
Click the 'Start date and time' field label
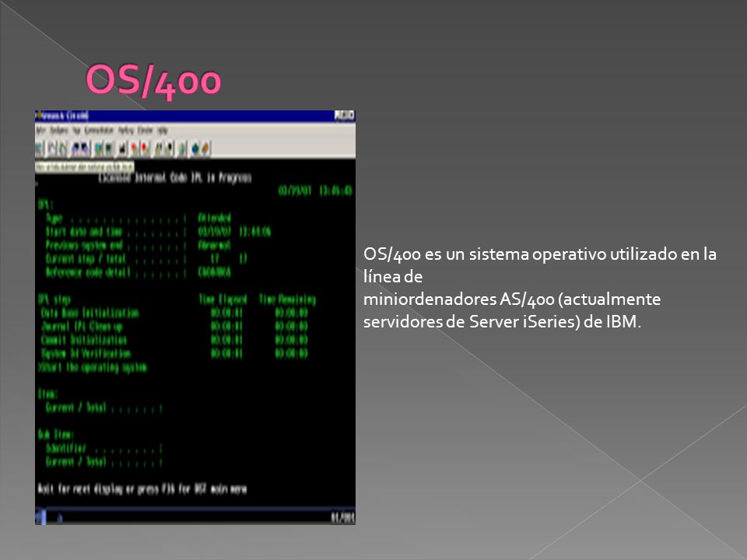(x=84, y=232)
